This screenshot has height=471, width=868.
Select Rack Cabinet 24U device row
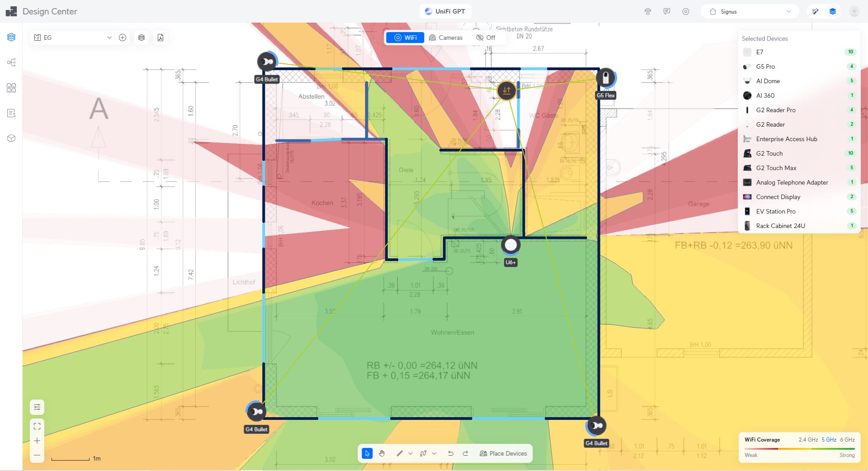click(799, 226)
